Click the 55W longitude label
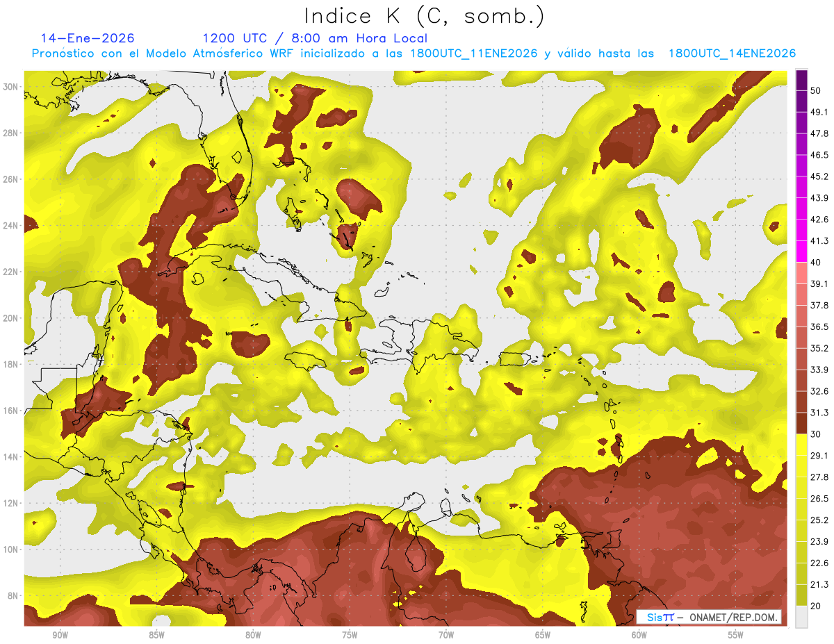834x644 pixels. point(736,635)
